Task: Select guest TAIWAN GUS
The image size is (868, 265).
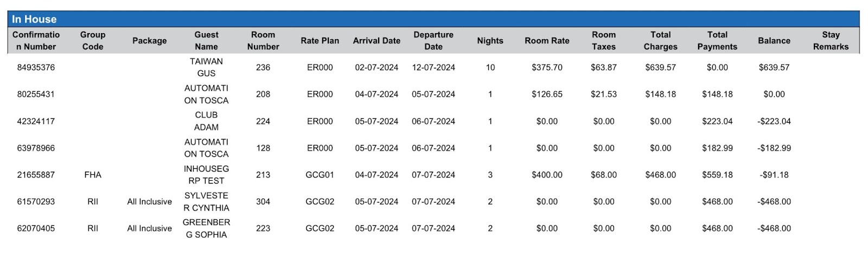Action: tap(206, 67)
